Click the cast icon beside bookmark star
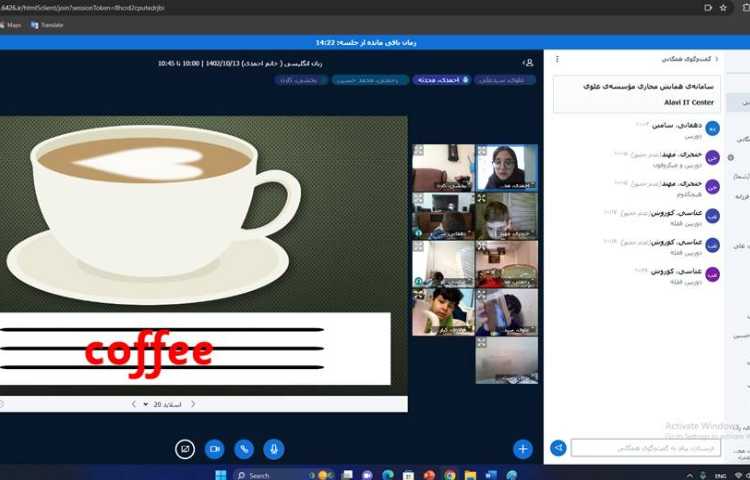Viewport: 750px width, 480px height. [708, 8]
